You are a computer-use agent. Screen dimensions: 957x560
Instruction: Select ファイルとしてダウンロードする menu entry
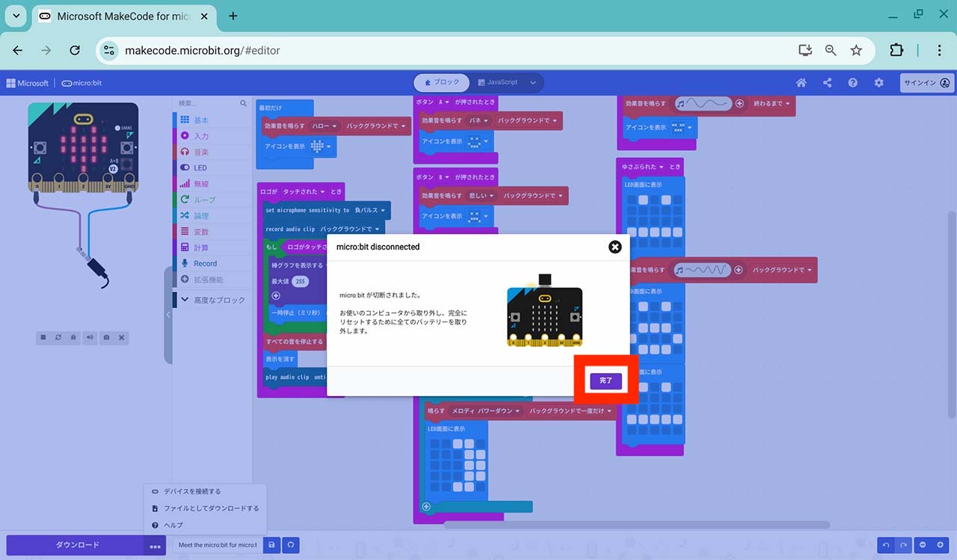[x=211, y=508]
